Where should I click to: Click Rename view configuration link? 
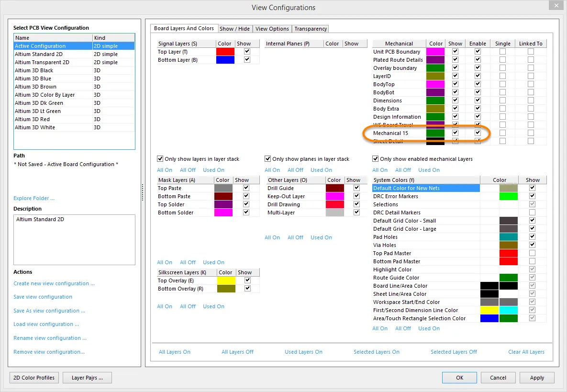click(50, 338)
